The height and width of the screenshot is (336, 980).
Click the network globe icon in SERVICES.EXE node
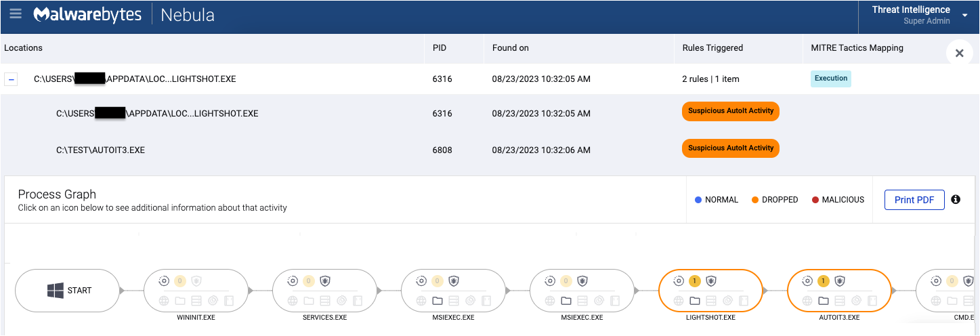click(x=292, y=301)
